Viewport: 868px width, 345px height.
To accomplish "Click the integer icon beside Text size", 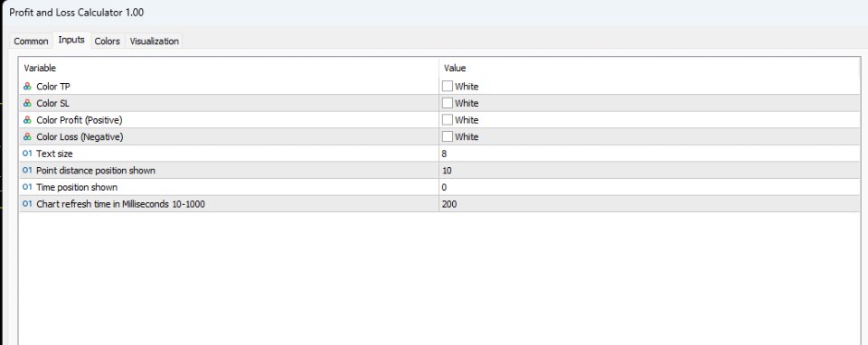I will point(27,154).
